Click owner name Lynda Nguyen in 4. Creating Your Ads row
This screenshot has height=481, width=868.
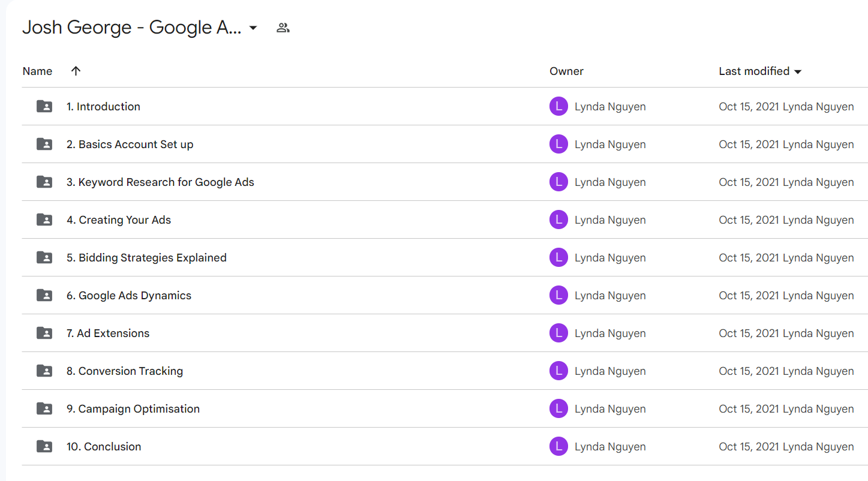610,220
